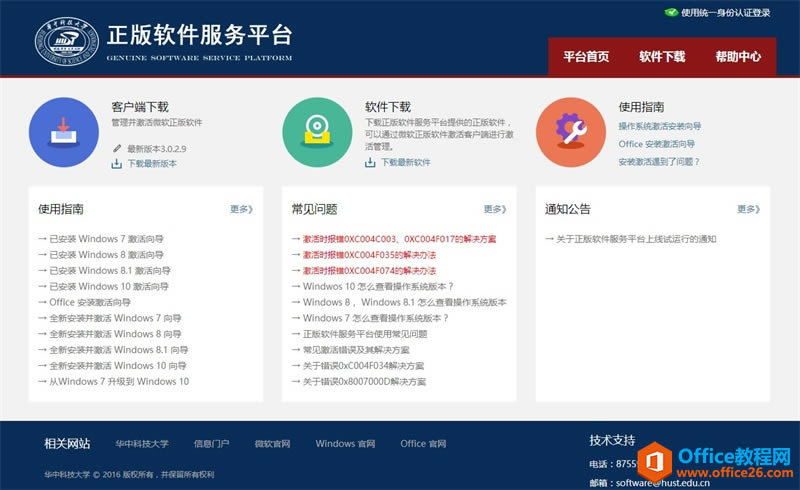This screenshot has width=800, height=490.
Task: Click 更多 in the 常见问题 panel
Action: tap(495, 209)
